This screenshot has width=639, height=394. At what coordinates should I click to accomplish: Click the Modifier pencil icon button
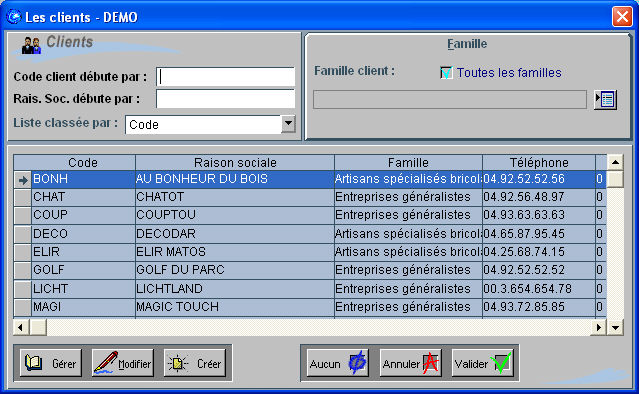point(122,363)
